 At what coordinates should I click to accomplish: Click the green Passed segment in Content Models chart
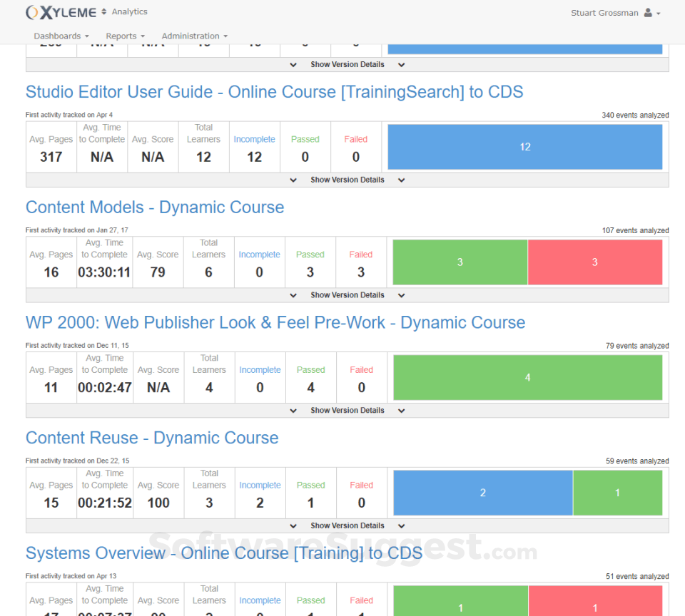point(460,262)
